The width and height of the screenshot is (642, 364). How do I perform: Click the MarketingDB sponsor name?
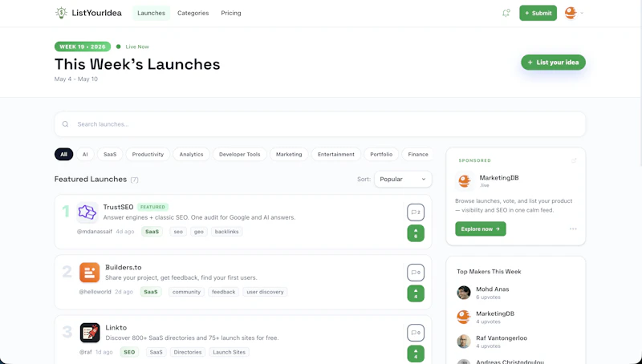(x=499, y=178)
